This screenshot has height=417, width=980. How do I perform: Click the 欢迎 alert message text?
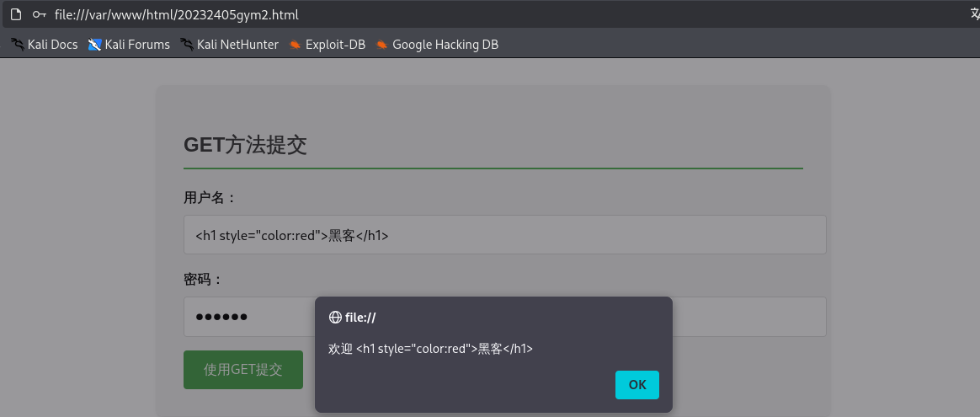(430, 349)
